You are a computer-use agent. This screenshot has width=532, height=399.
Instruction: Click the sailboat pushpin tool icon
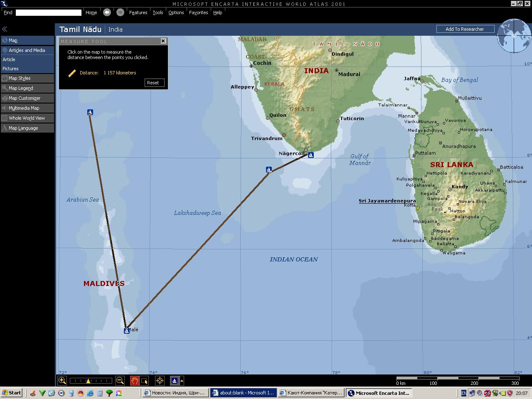pyautogui.click(x=175, y=380)
